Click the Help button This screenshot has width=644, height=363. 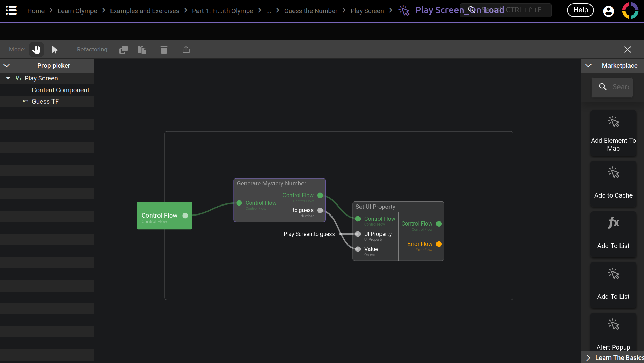tap(580, 10)
